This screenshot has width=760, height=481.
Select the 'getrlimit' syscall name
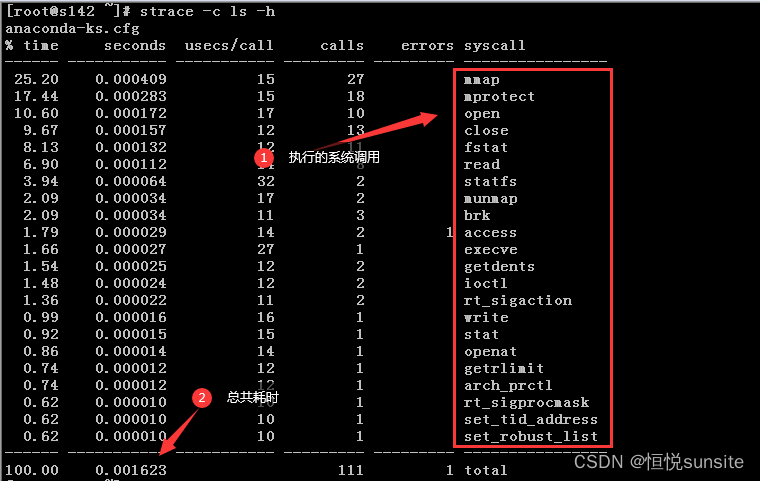tap(504, 369)
